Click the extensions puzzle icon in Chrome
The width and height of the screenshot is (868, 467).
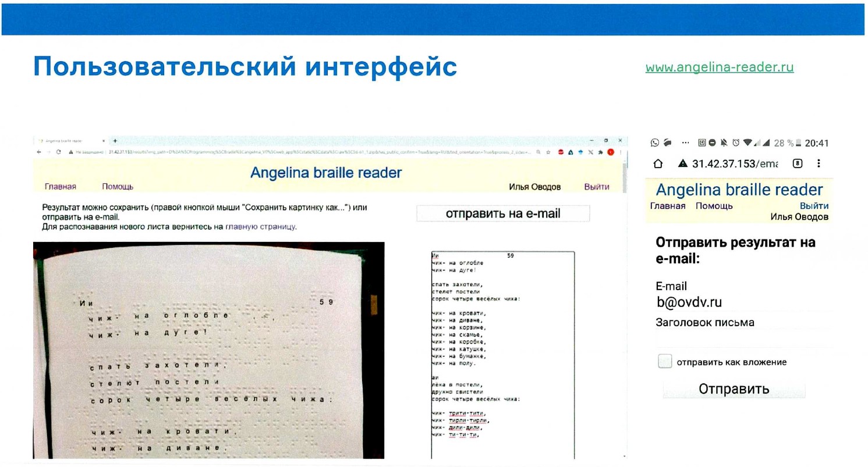point(600,152)
